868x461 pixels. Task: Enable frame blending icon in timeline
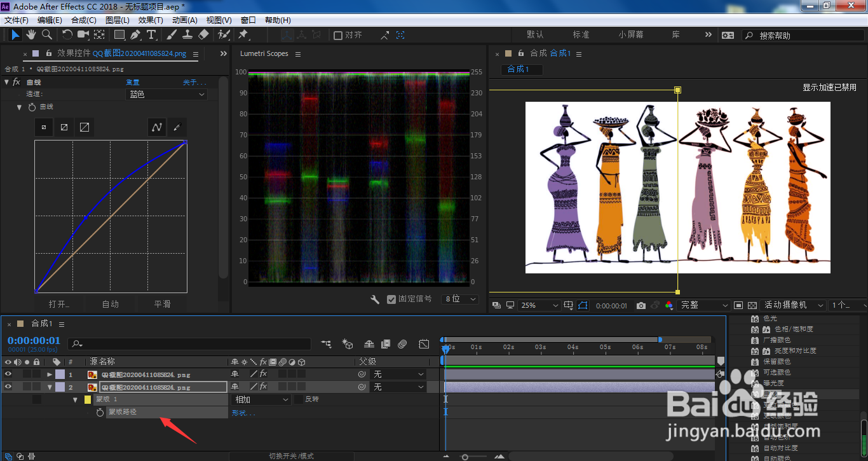pyautogui.click(x=386, y=344)
